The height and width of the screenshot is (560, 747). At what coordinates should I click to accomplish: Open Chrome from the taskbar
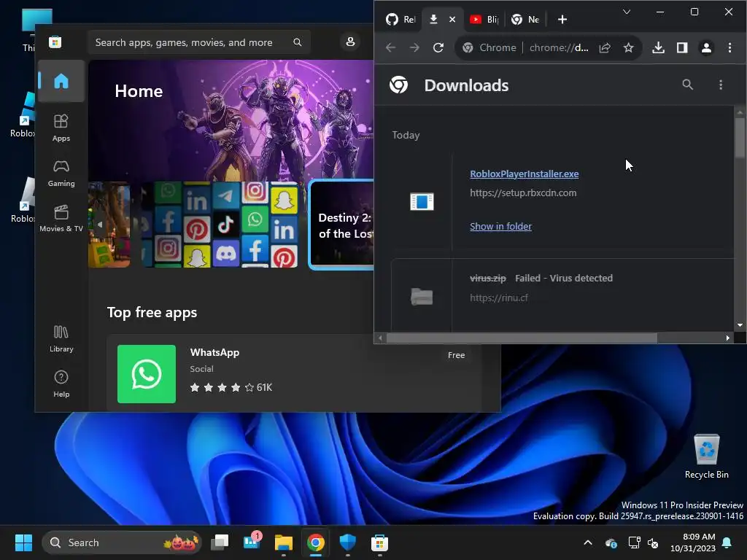pos(315,542)
